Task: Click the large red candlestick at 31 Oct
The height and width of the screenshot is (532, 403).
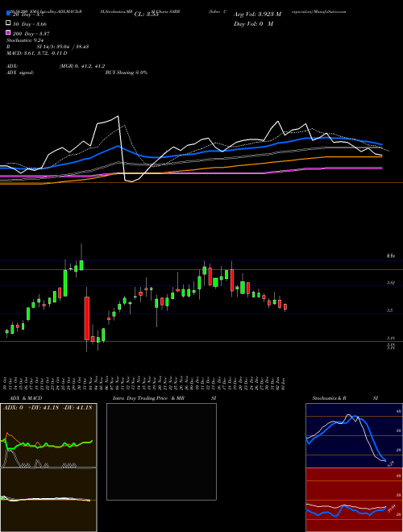Action: [87, 318]
